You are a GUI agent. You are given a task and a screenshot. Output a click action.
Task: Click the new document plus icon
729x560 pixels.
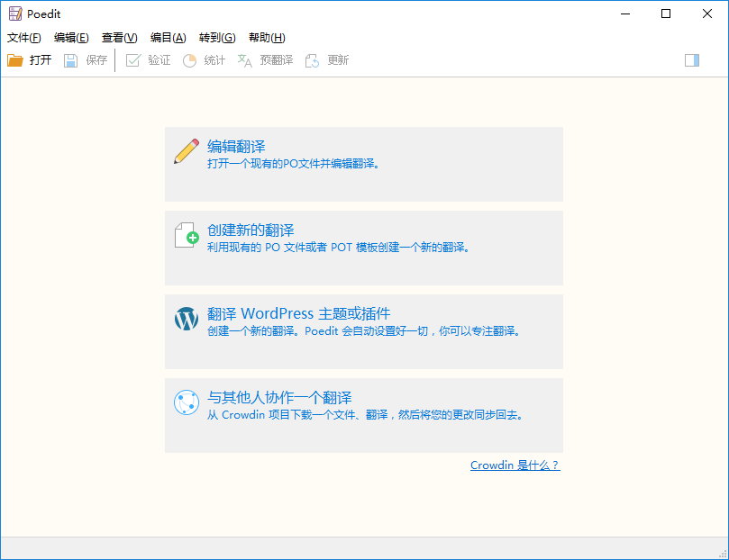point(187,234)
